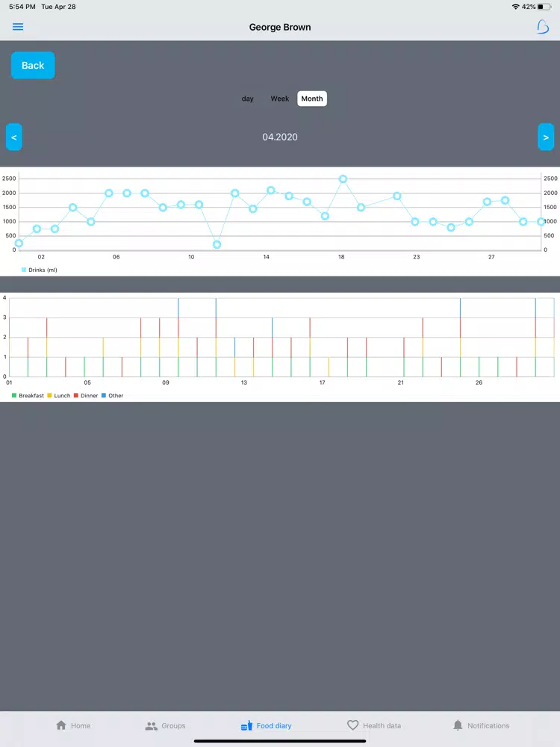
Task: Go to next month arrow
Action: pos(546,137)
